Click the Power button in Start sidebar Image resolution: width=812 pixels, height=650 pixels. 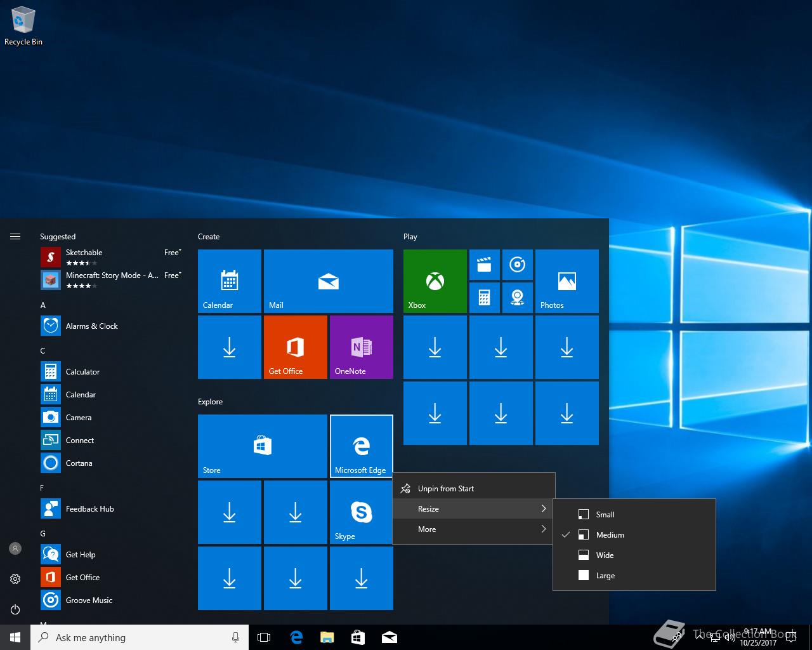[15, 609]
